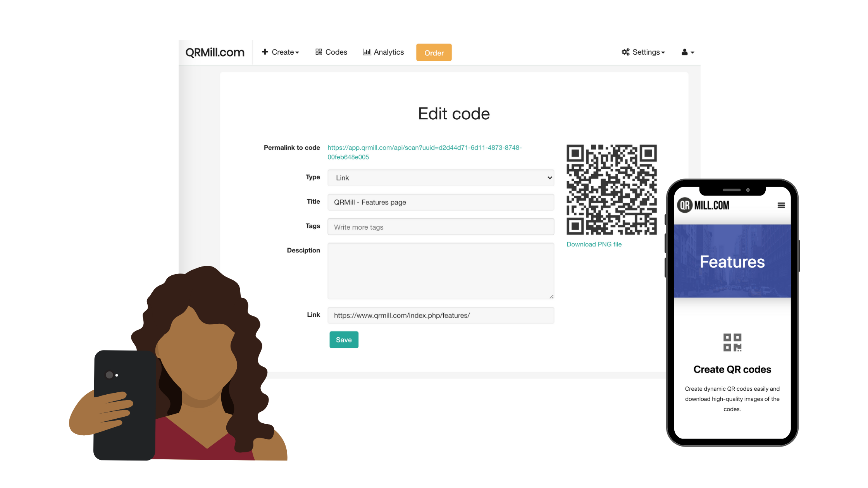This screenshot has height=488, width=868.
Task: Tap the phone's hamburger menu icon
Action: (x=781, y=205)
